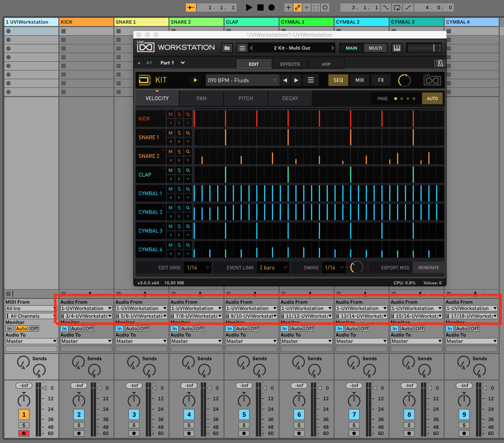504x443 pixels.
Task: Mute the CLAP sequencer row
Action: tap(170, 170)
